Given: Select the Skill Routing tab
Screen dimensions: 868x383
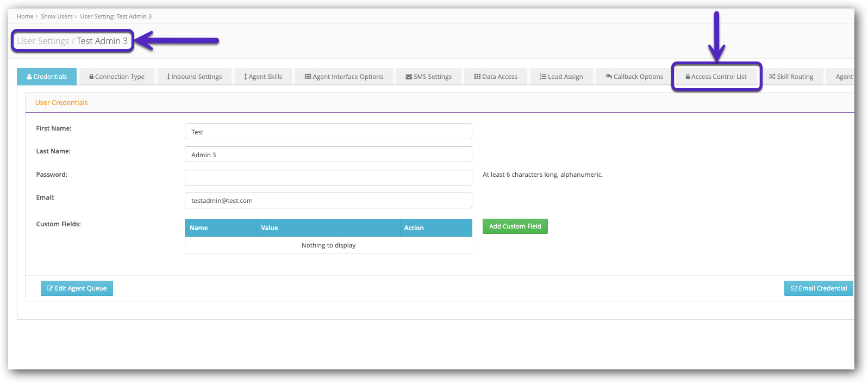Looking at the screenshot, I should 791,77.
